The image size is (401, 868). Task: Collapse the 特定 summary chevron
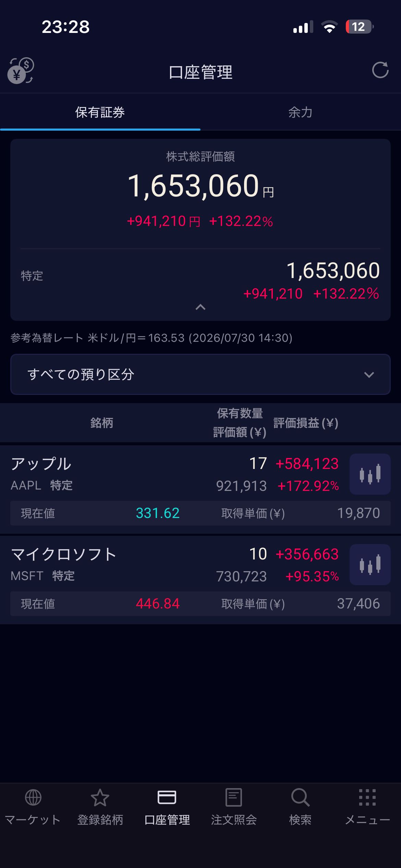tap(200, 307)
